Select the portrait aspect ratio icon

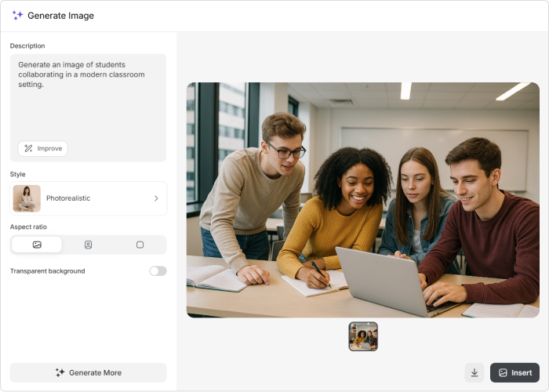88,245
